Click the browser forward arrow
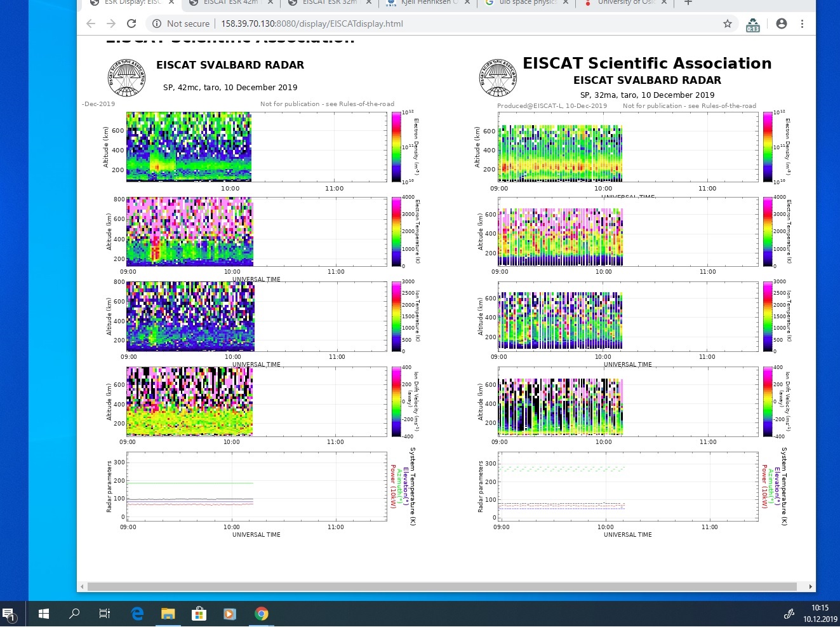 click(111, 24)
